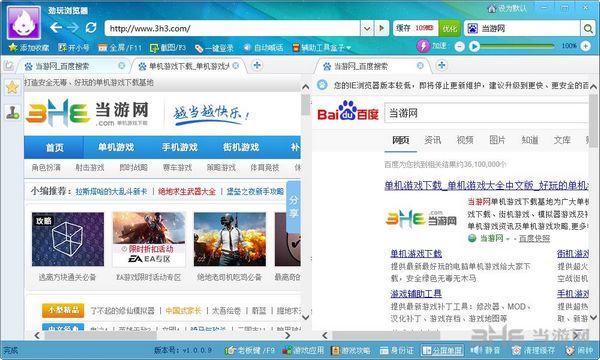Reload the current page
This screenshot has width=600, height=360.
(91, 28)
